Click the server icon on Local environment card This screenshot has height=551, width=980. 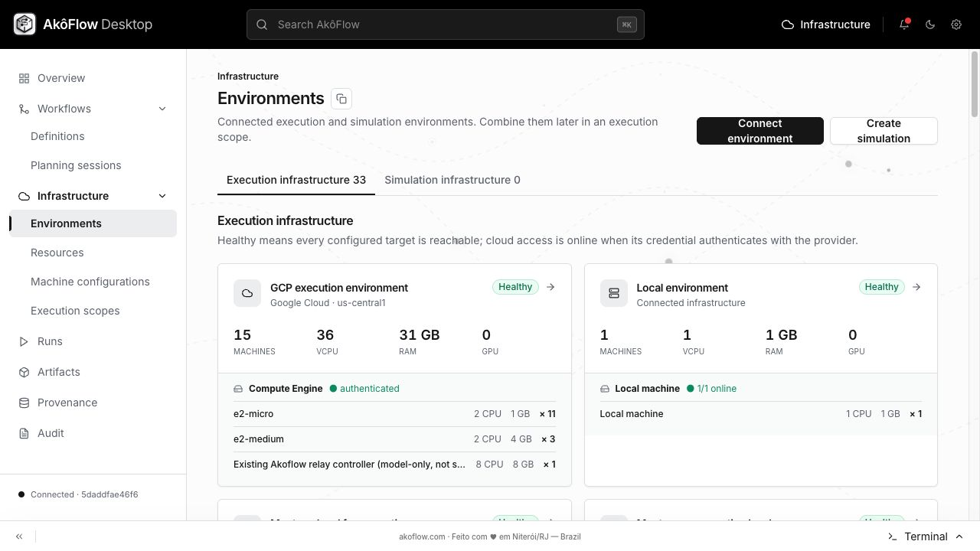[614, 293]
